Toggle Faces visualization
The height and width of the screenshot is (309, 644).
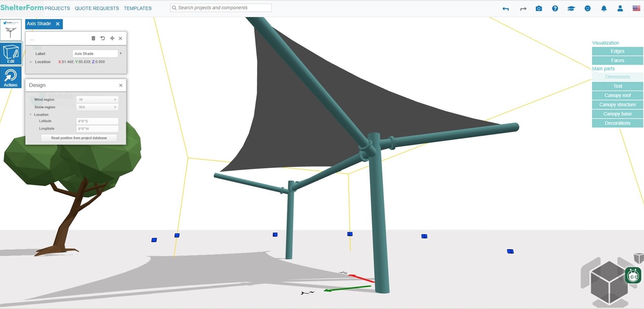617,61
